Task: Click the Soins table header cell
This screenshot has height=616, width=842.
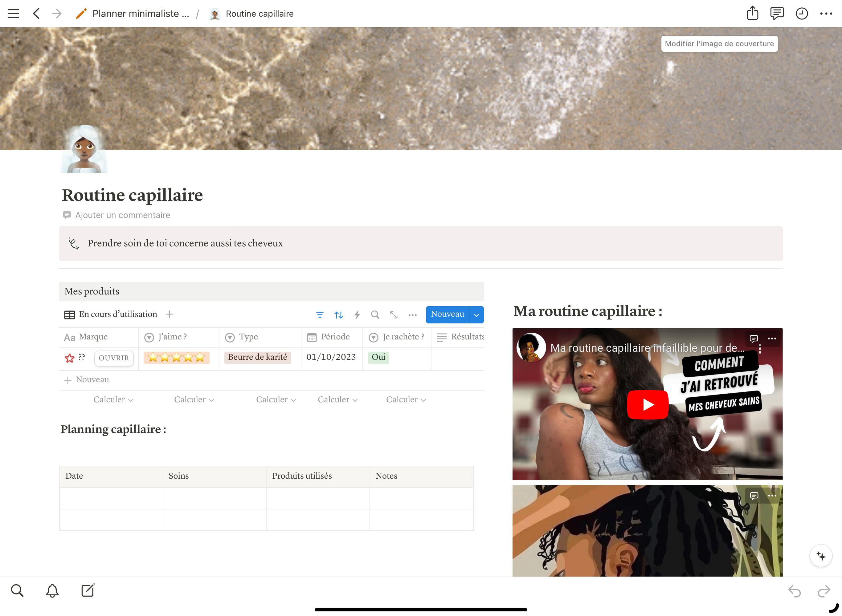Action: (x=215, y=476)
